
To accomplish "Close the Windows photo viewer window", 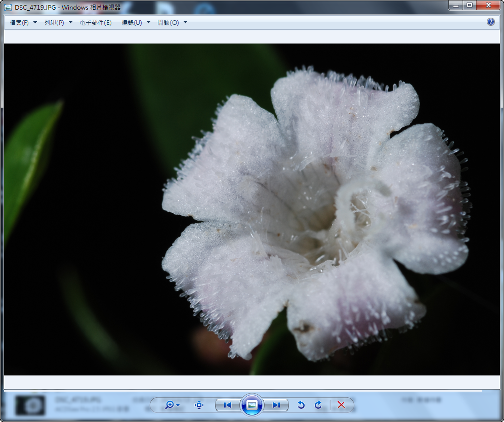I will (488, 5).
